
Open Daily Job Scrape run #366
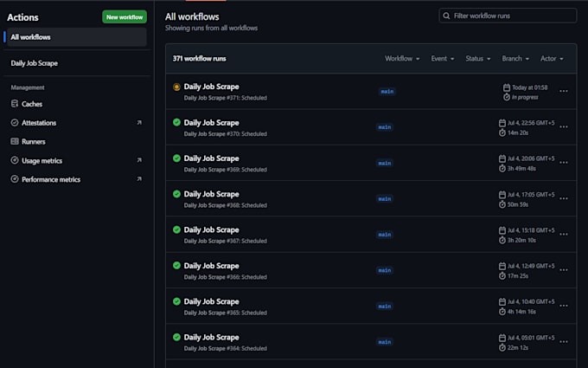[211, 266]
